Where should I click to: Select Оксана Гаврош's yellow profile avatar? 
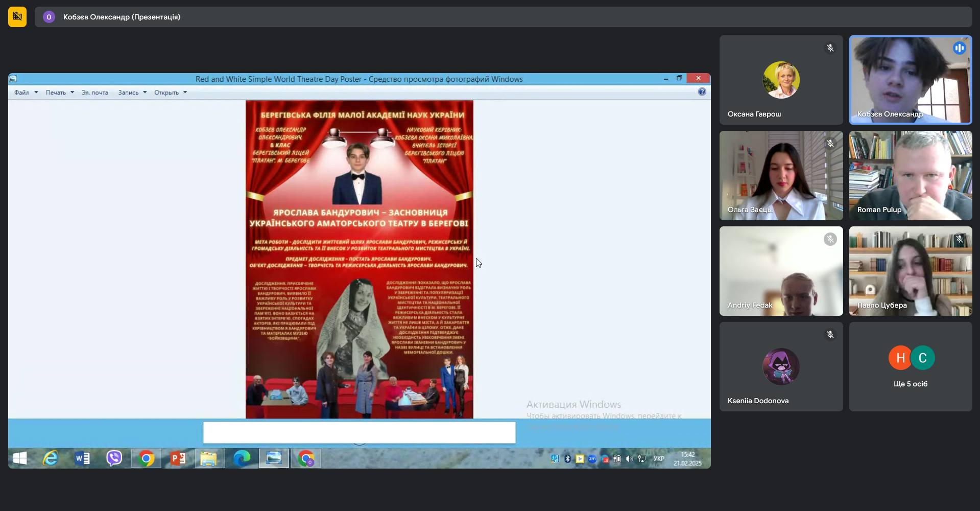[x=781, y=80]
